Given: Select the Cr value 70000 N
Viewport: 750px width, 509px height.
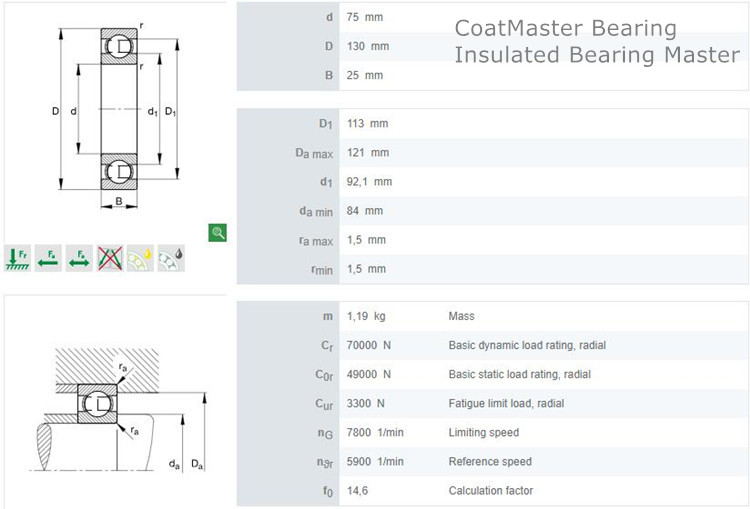Looking at the screenshot, I should coord(368,345).
